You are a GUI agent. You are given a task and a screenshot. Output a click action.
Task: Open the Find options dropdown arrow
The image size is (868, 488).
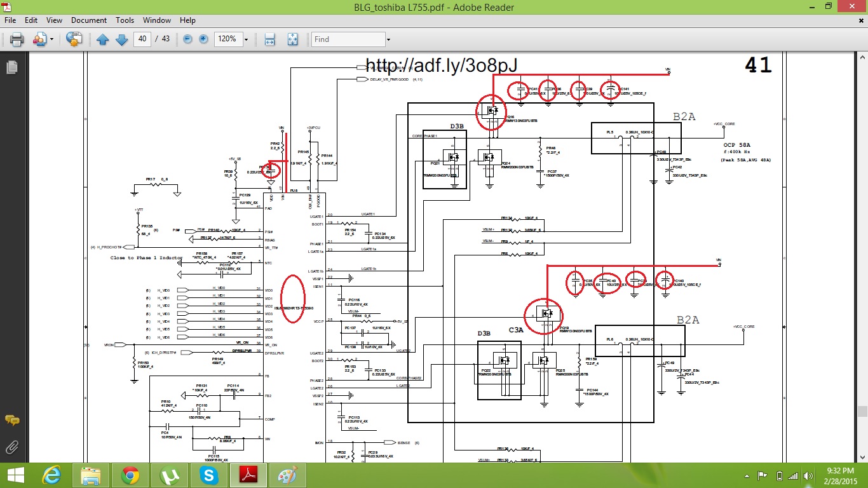click(388, 39)
